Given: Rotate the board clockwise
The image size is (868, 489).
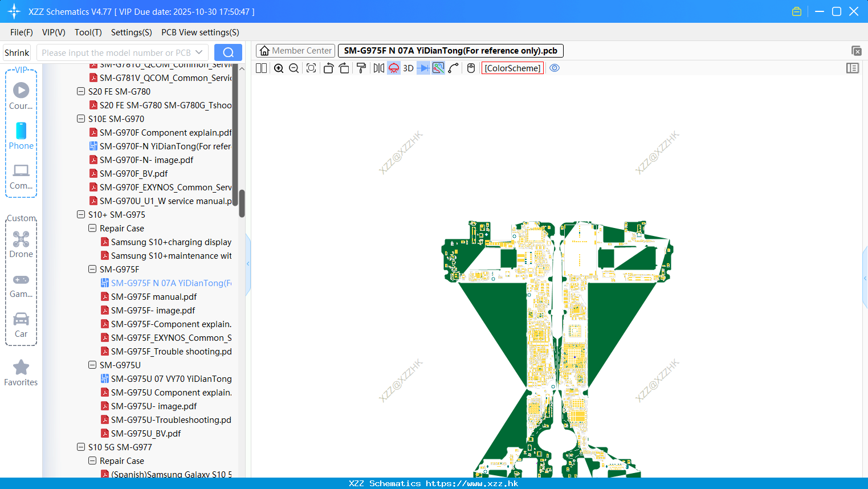Looking at the screenshot, I should pyautogui.click(x=344, y=68).
